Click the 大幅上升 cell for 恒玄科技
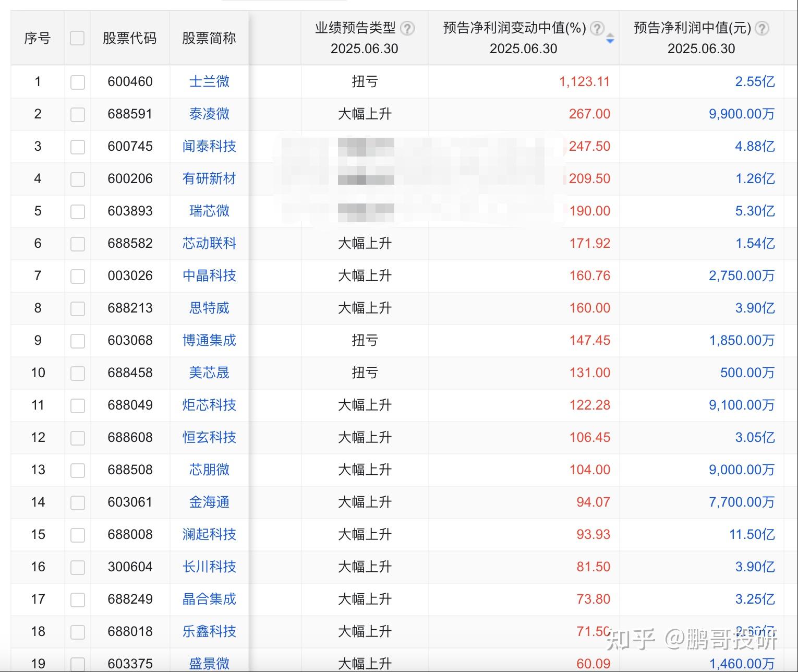 click(365, 437)
